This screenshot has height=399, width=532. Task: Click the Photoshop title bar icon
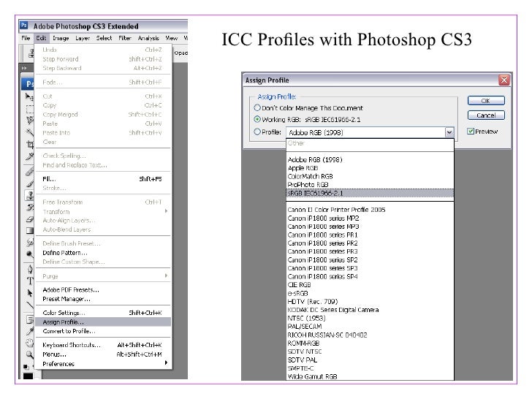23,25
